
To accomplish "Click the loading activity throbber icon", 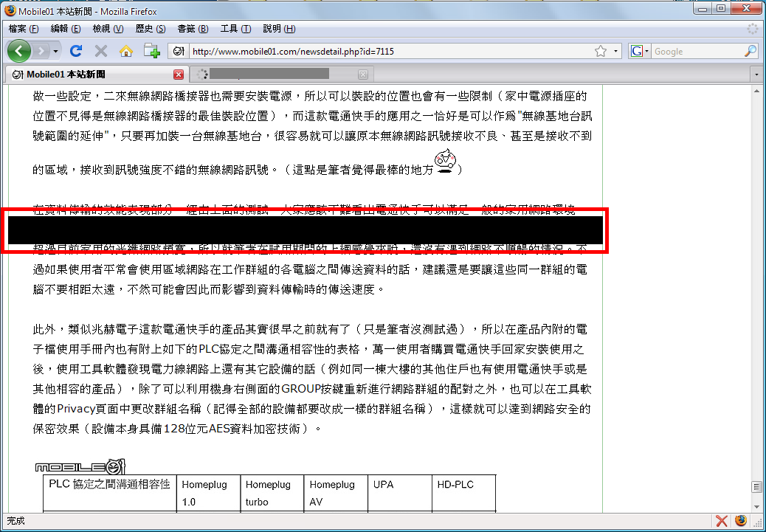I will point(753,29).
